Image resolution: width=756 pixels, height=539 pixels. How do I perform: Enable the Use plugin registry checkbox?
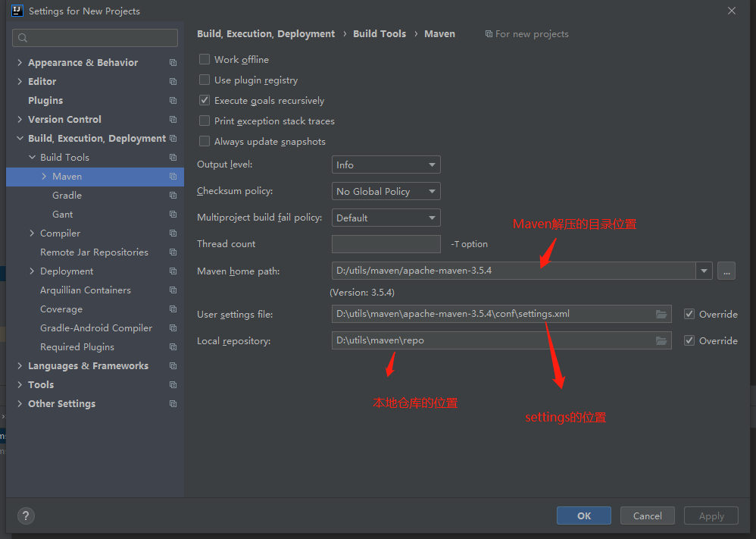(x=205, y=80)
